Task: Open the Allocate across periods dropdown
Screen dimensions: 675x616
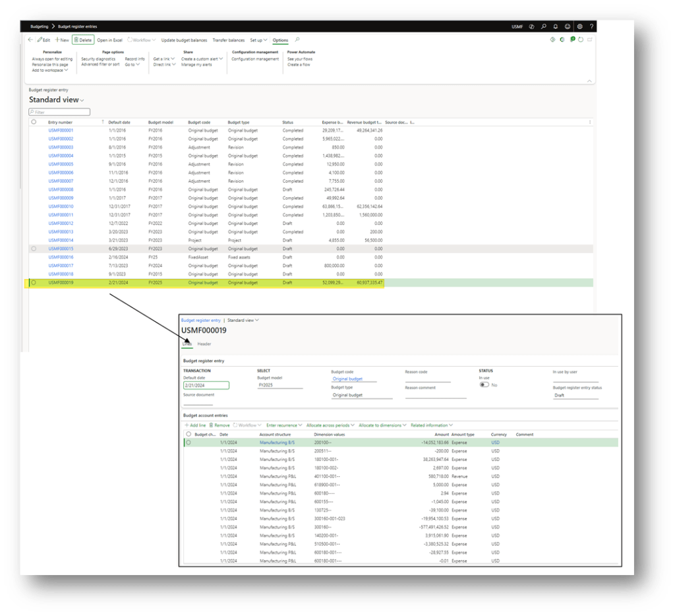Action: pos(330,425)
